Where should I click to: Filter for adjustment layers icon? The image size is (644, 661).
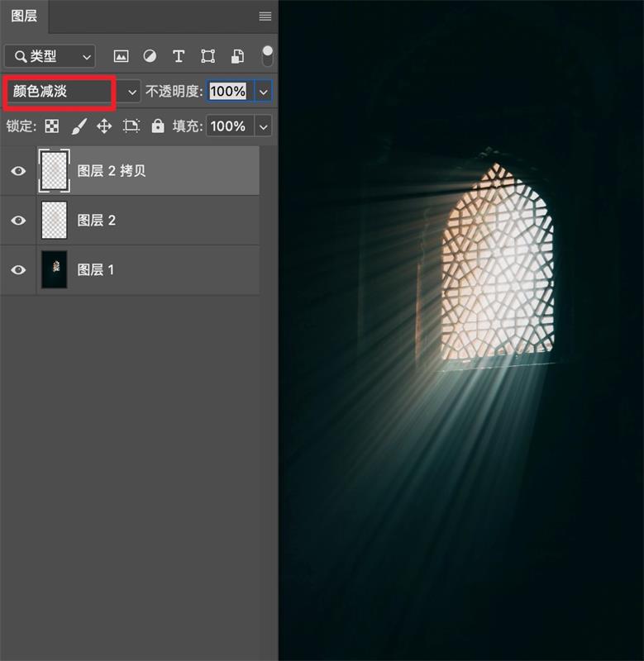pyautogui.click(x=150, y=56)
